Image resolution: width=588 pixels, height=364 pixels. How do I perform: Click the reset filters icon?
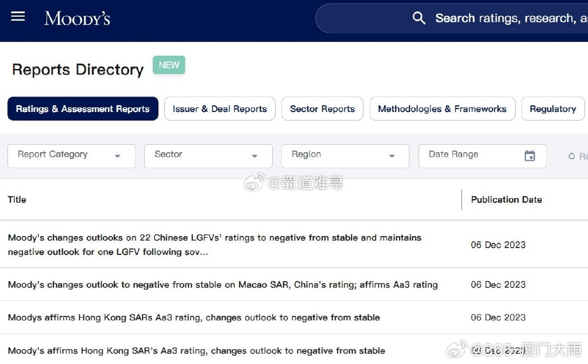click(571, 156)
